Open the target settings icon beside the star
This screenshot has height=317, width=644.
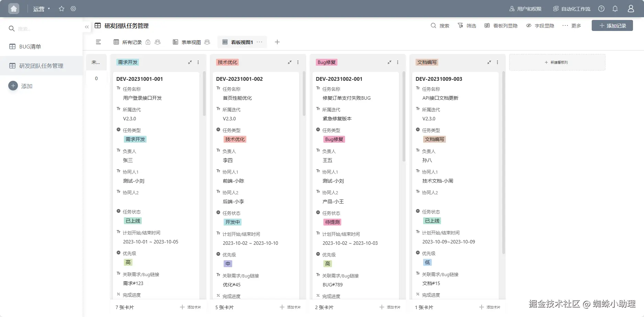[73, 9]
